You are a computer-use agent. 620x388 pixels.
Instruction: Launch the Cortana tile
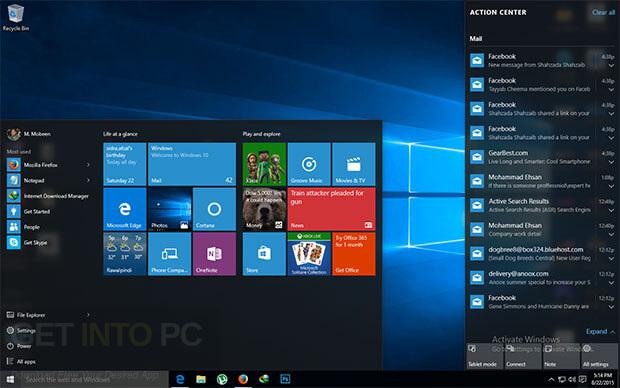[214, 209]
